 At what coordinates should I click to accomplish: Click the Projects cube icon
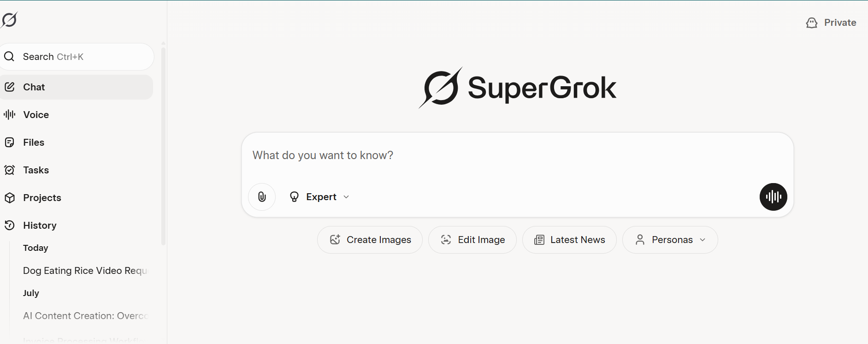10,198
